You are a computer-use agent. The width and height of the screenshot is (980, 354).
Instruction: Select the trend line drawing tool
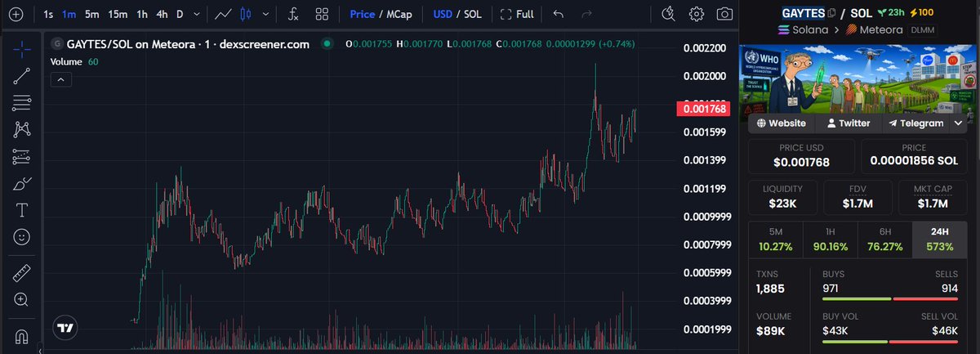22,76
